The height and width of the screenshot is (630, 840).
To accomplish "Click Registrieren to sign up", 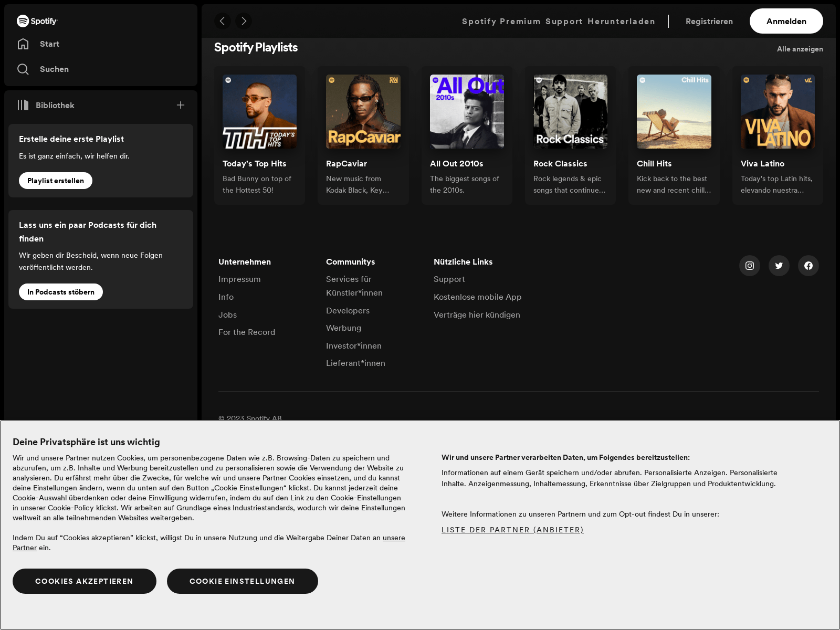I will pos(709,22).
